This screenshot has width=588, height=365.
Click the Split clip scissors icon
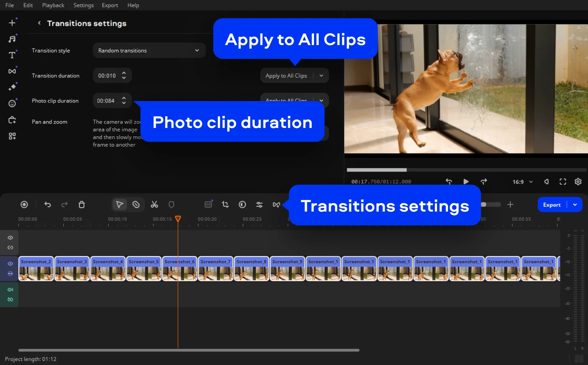154,205
